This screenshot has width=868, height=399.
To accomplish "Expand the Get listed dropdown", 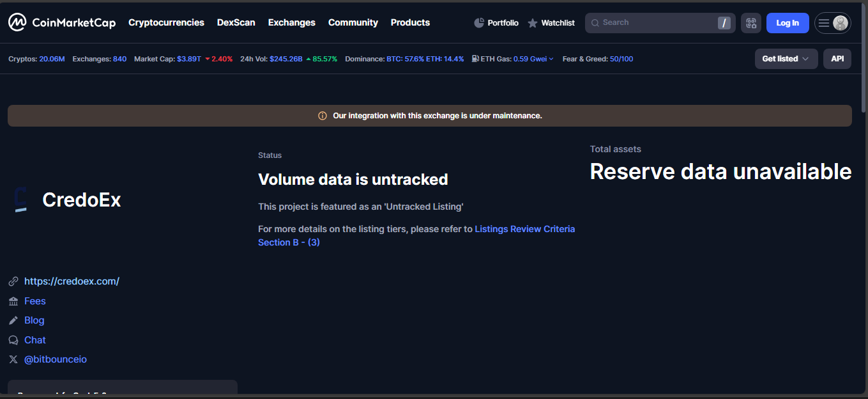I will pos(786,59).
